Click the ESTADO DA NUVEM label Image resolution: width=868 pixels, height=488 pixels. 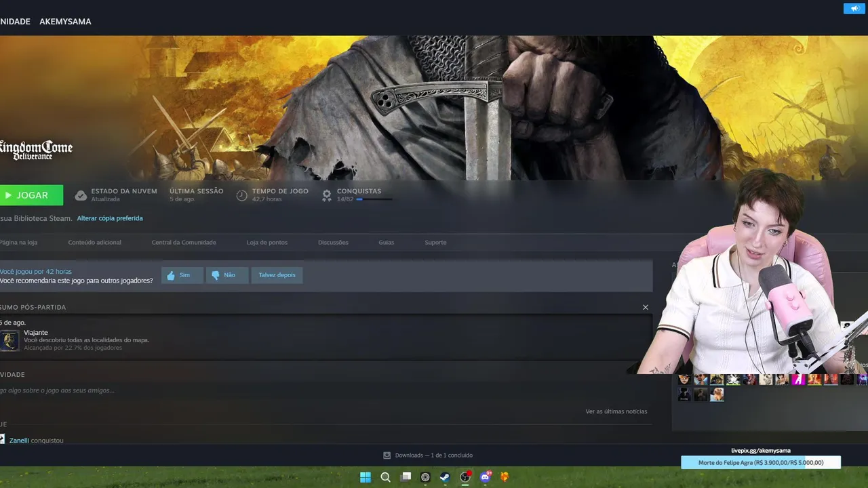tap(124, 191)
